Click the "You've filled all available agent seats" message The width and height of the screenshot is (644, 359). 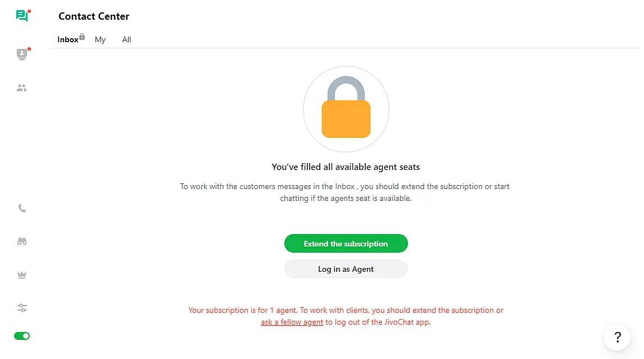346,167
